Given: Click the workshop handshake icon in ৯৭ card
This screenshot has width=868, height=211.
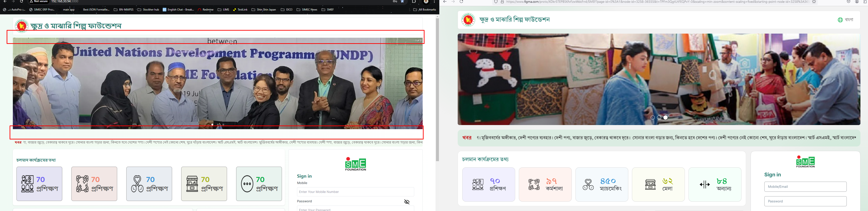Looking at the screenshot, I should pos(534,184).
